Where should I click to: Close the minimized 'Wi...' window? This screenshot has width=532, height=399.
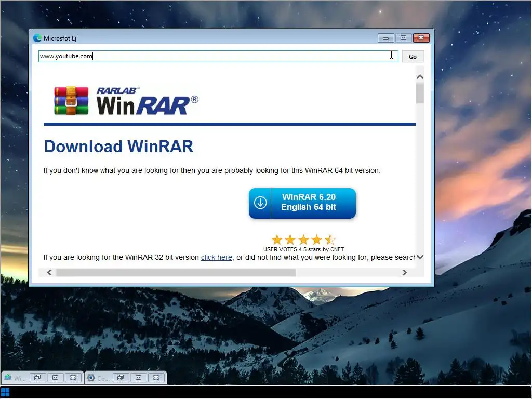tap(73, 378)
